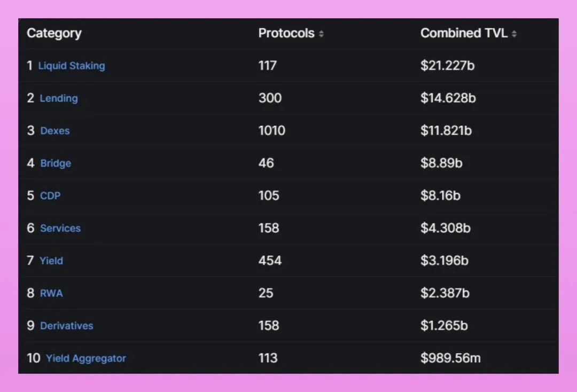Click the $8.89b Bridge TVL value

coord(441,163)
